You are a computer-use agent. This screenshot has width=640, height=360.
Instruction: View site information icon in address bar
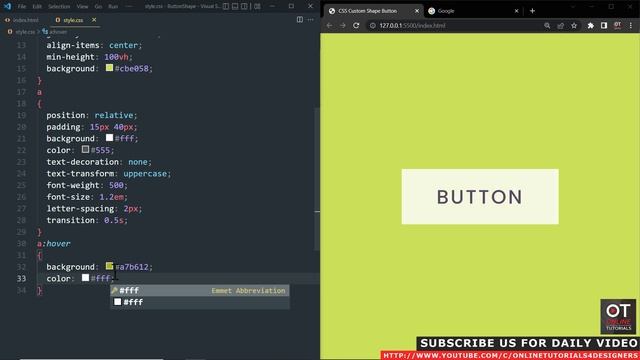[373, 25]
